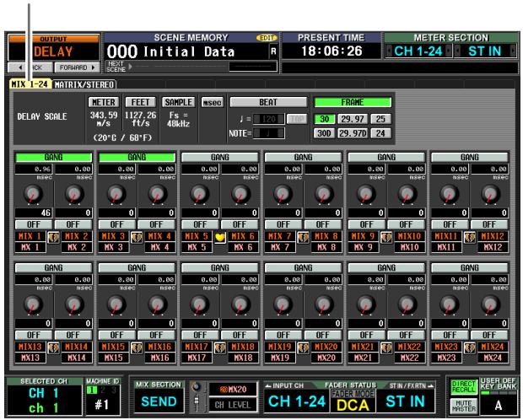Image resolution: width=523 pixels, height=420 pixels.
Task: Unpair MIX 5 and MIX 6 using the heart icon
Action: coord(220,238)
